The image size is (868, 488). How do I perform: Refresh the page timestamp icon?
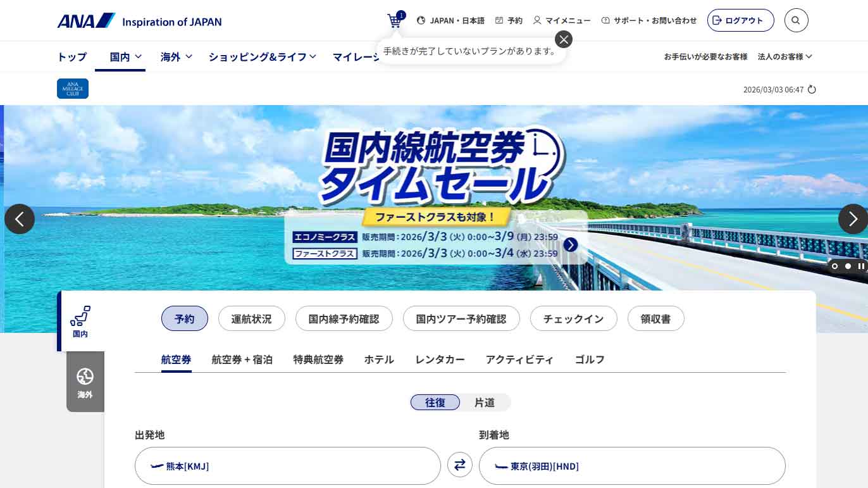[812, 90]
